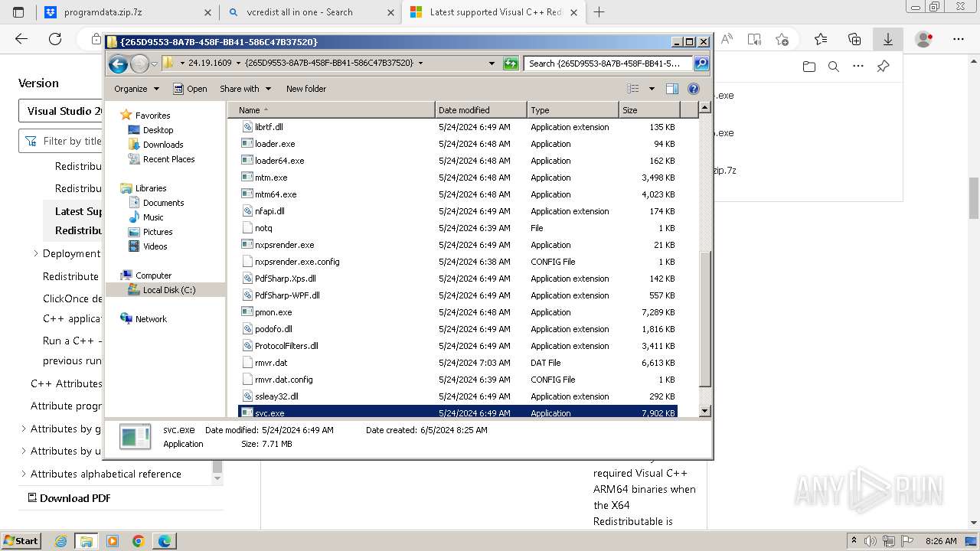Click Open in Explorer toolbar

(190, 89)
